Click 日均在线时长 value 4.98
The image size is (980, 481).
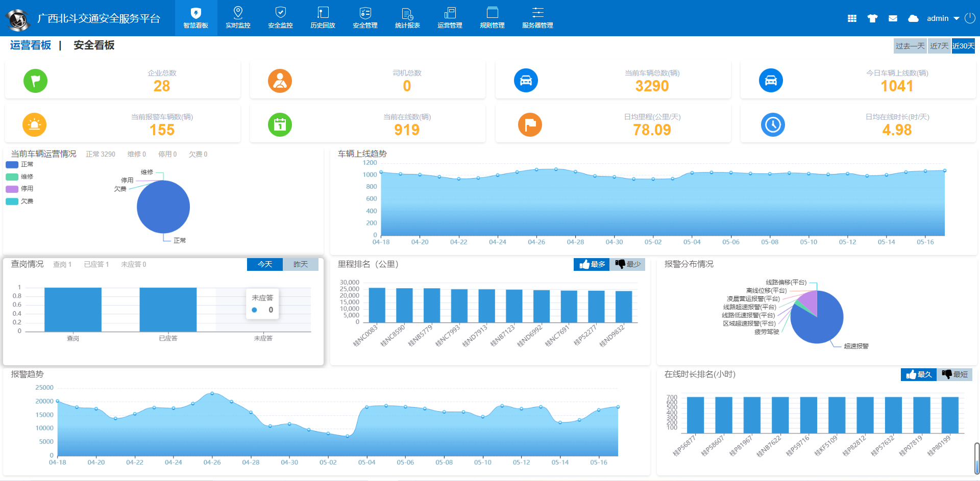897,130
